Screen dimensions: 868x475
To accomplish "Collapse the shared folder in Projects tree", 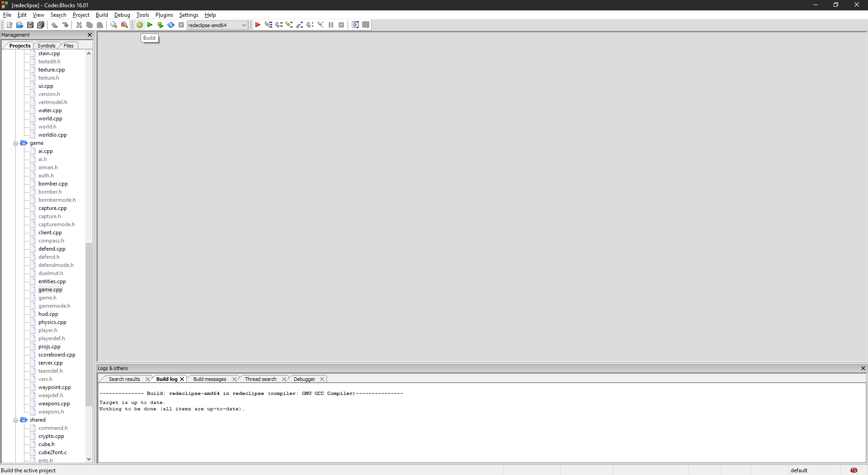I will (x=15, y=420).
